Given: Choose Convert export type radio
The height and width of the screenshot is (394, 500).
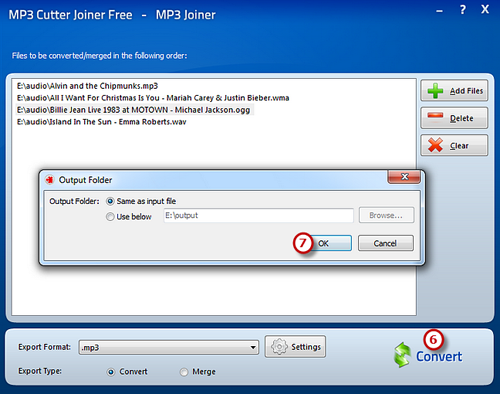Looking at the screenshot, I should pyautogui.click(x=111, y=372).
